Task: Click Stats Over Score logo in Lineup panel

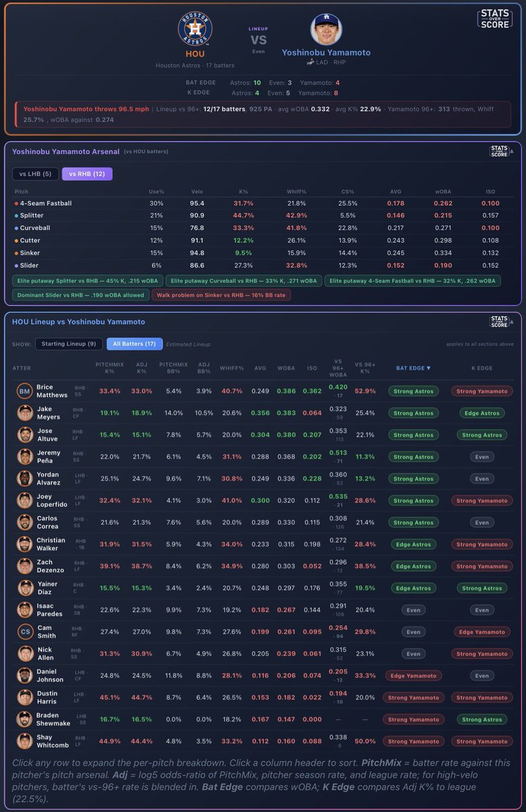Action: click(x=500, y=321)
